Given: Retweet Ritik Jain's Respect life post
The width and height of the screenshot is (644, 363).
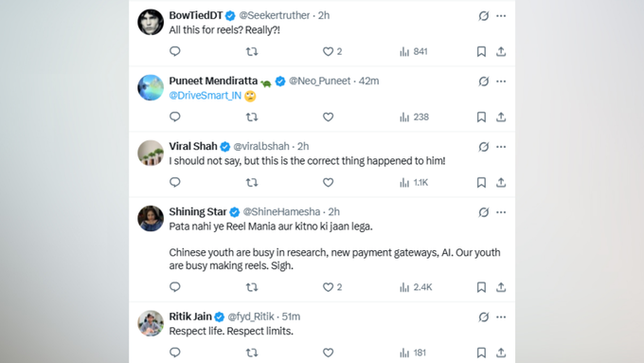Looking at the screenshot, I should pos(252,353).
